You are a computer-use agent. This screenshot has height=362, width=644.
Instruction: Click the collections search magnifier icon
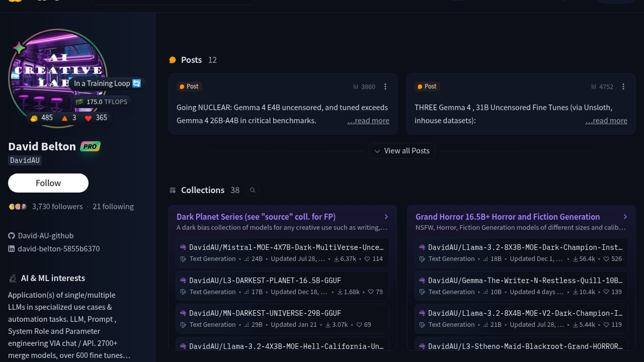(253, 190)
